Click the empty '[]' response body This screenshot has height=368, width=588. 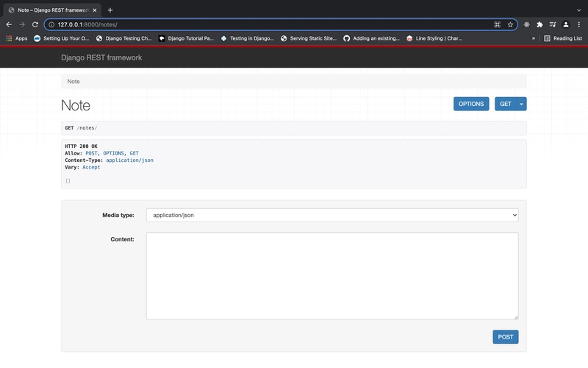click(68, 181)
